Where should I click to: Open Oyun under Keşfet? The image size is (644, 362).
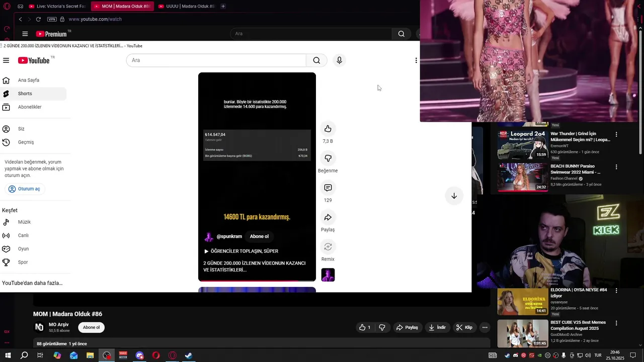pyautogui.click(x=33, y=249)
